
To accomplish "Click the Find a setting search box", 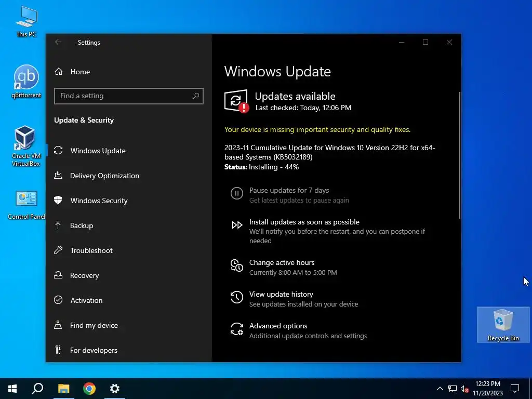I will click(x=129, y=96).
